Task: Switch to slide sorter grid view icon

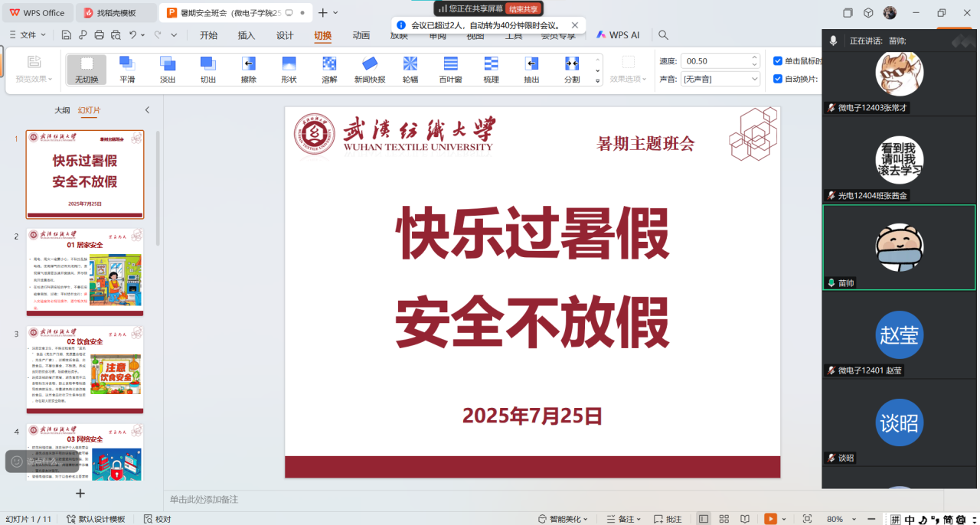Action: coord(724,519)
